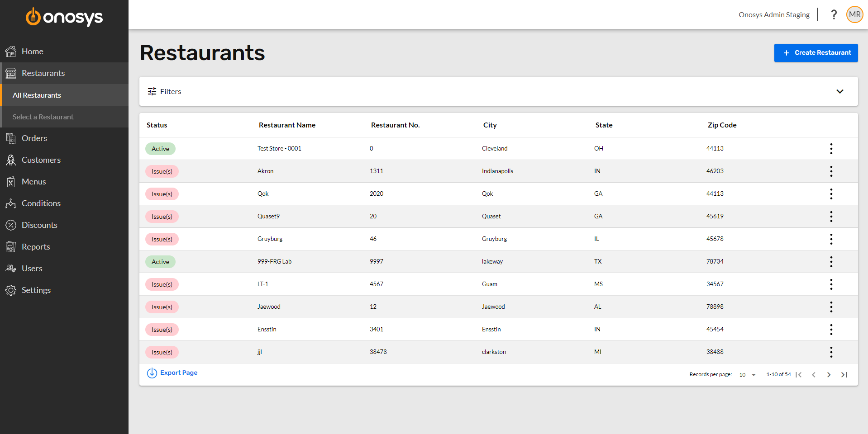The height and width of the screenshot is (434, 868).
Task: Click the Active status chip for Test Store
Action: (160, 148)
